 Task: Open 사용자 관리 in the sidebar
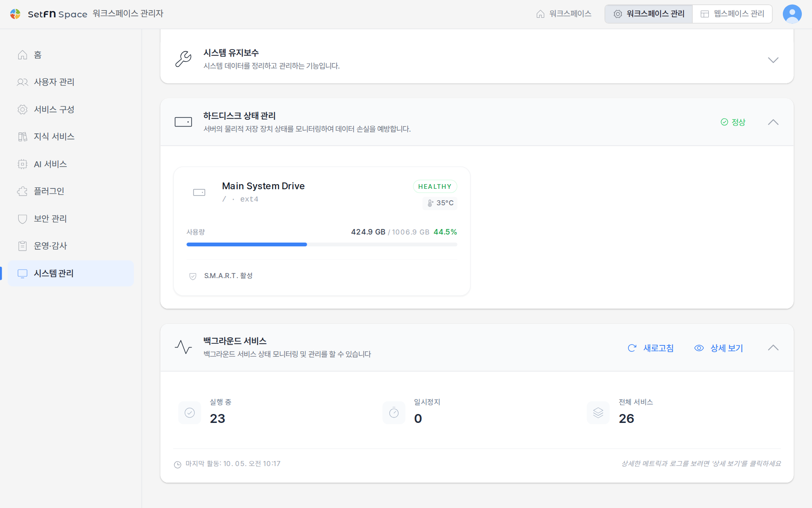tap(71, 82)
